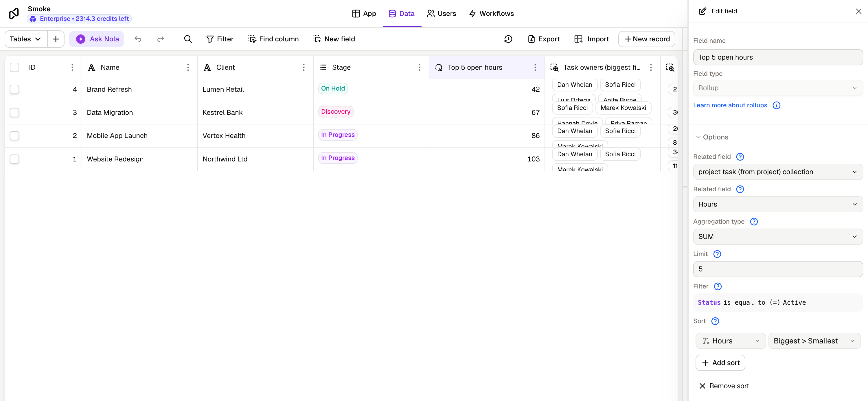Select the Website Redesign row checkbox
The width and height of the screenshot is (868, 401).
(14, 159)
